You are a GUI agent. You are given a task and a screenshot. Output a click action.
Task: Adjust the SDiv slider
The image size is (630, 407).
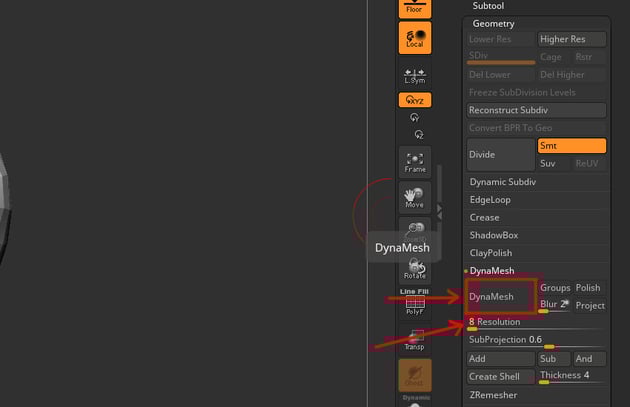[501, 57]
